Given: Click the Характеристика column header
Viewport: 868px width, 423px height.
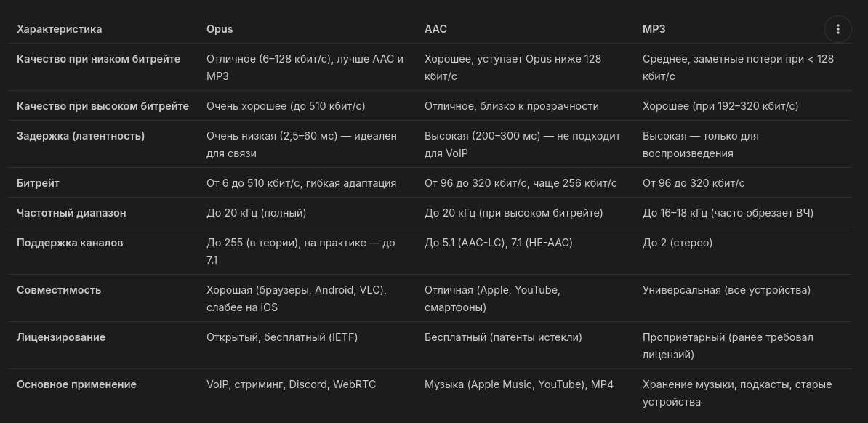Looking at the screenshot, I should point(60,29).
